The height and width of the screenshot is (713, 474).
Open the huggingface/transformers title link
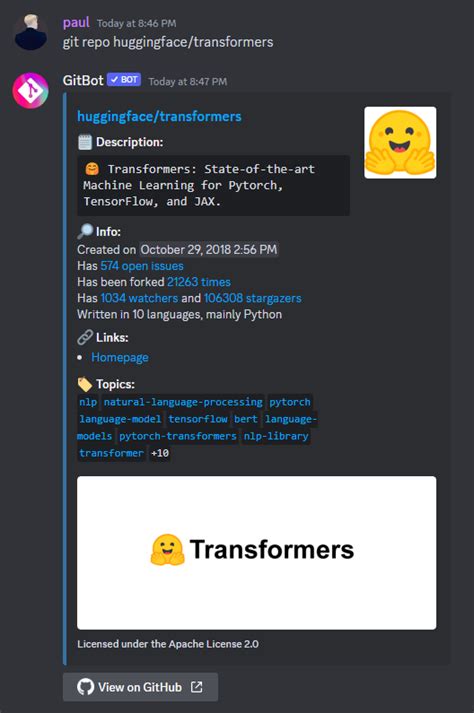(x=159, y=116)
